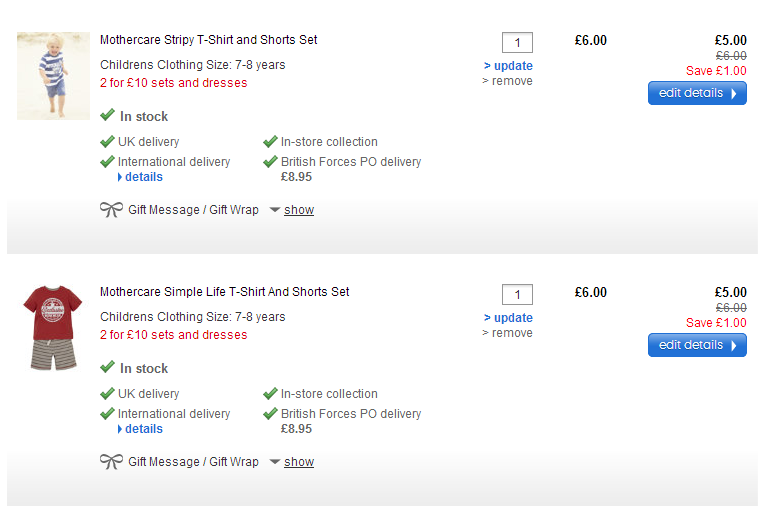The image size is (766, 512).
Task: Click gift bow icon for Stripy set
Action: [111, 210]
